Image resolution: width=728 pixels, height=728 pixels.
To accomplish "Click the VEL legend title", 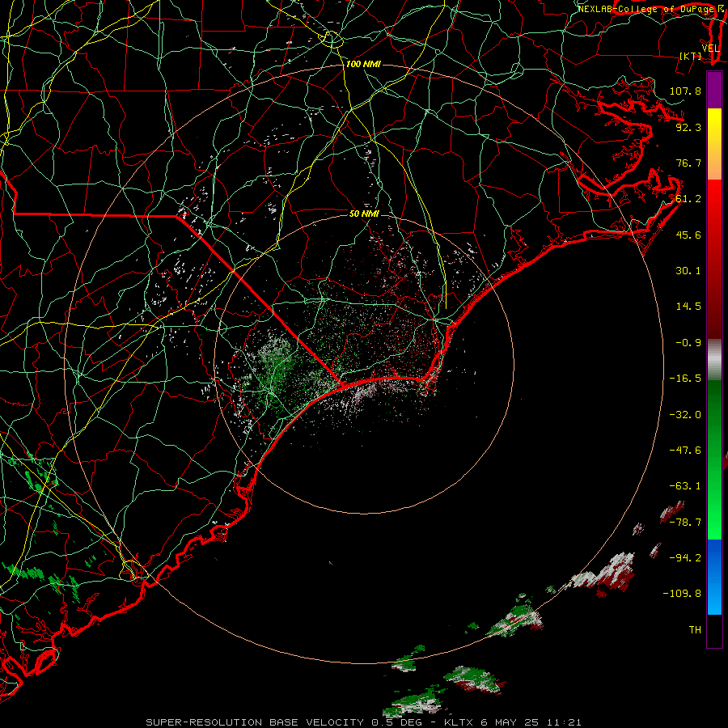I will pos(710,48).
